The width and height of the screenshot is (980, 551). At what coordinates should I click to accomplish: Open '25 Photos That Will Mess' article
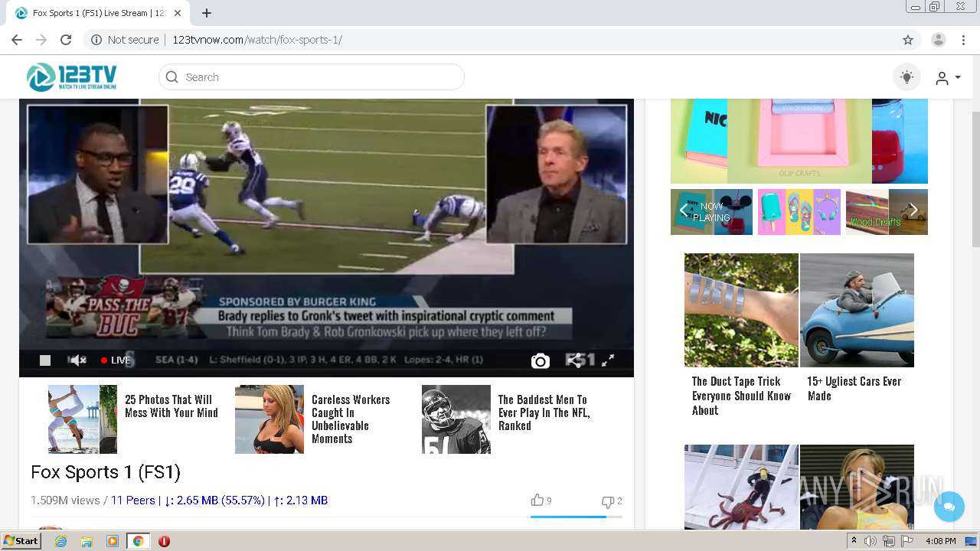point(171,406)
